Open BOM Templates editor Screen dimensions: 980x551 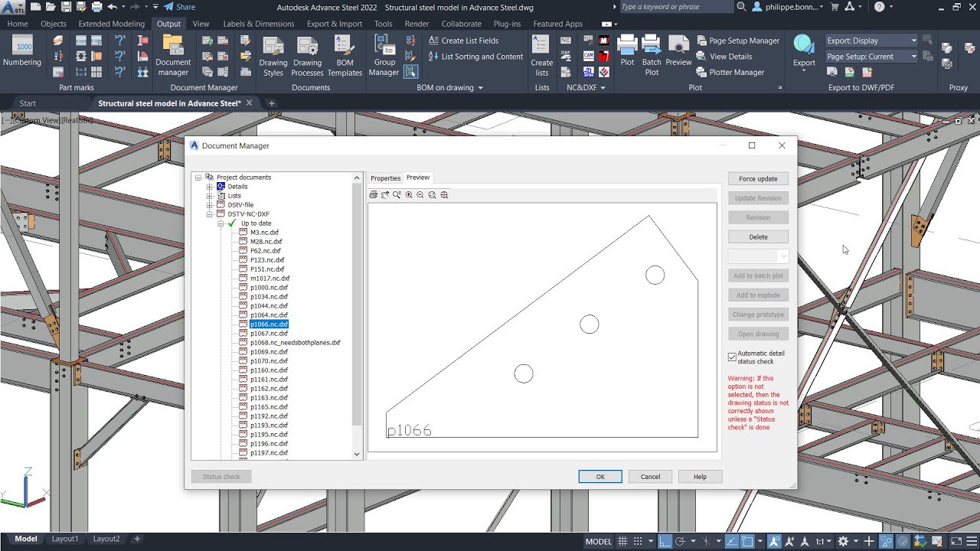click(345, 56)
